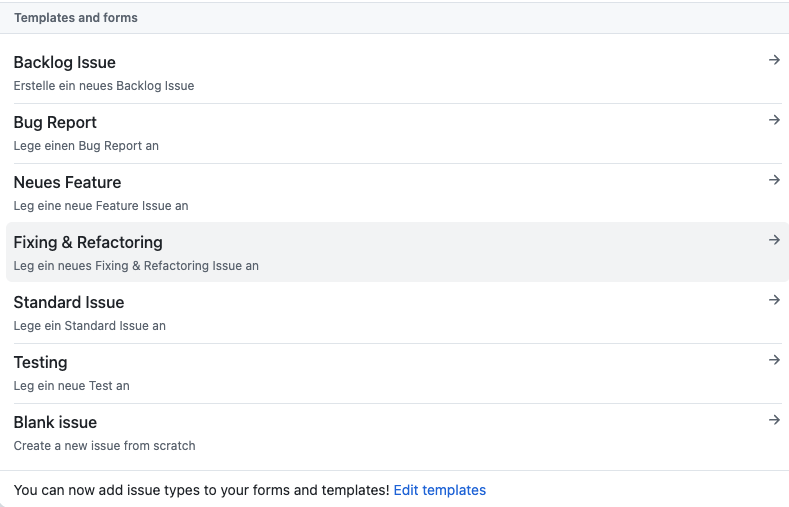This screenshot has width=789, height=507.
Task: Click the arrow icon in the Testing row
Action: [x=774, y=360]
